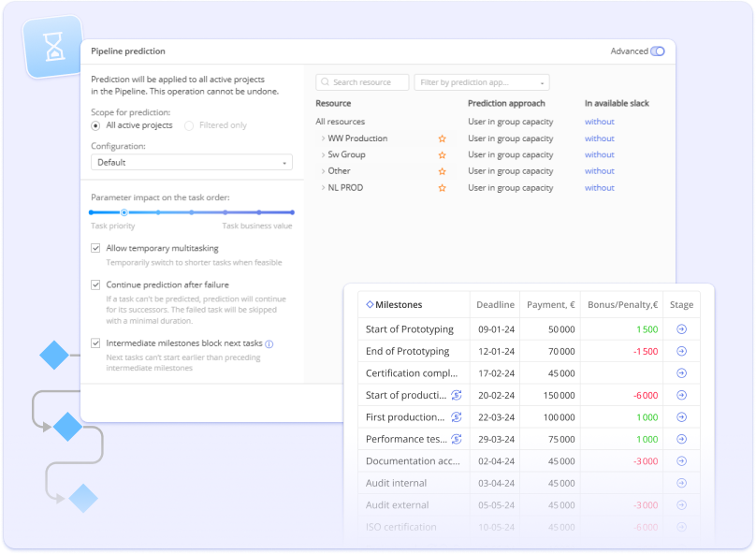Screen dimensions: 756x554
Task: Open stage arrow for Start of Prototyping
Action: (x=681, y=329)
